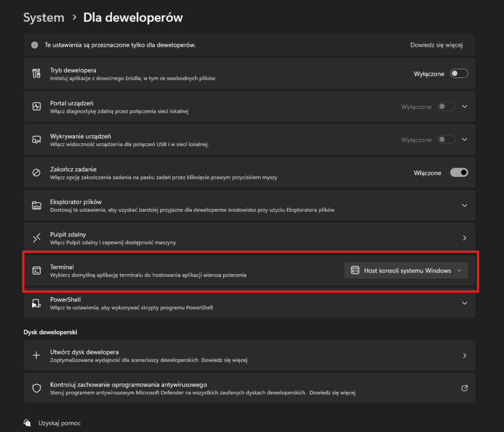The image size is (504, 432).
Task: Click the Wykrywanie urządzeń icon
Action: pyautogui.click(x=37, y=139)
